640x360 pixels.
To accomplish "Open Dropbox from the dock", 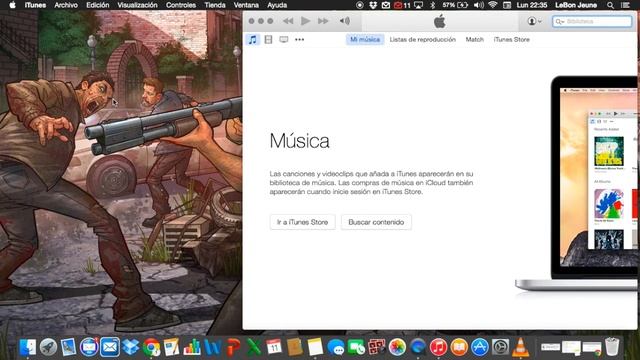I will (x=131, y=347).
